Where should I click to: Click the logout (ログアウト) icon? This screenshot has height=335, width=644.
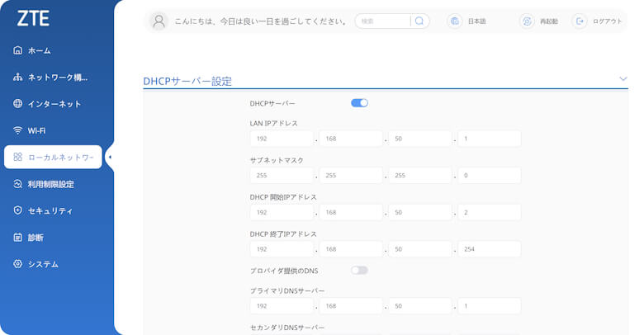[x=580, y=21]
